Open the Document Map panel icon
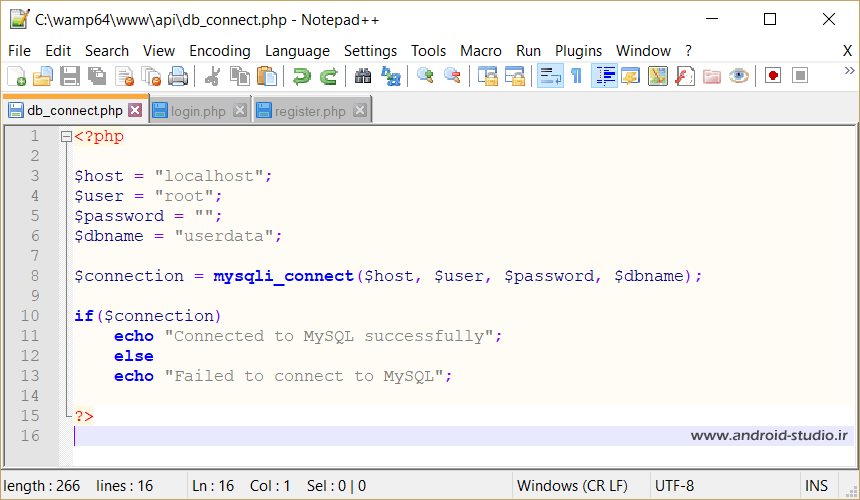 pos(658,76)
